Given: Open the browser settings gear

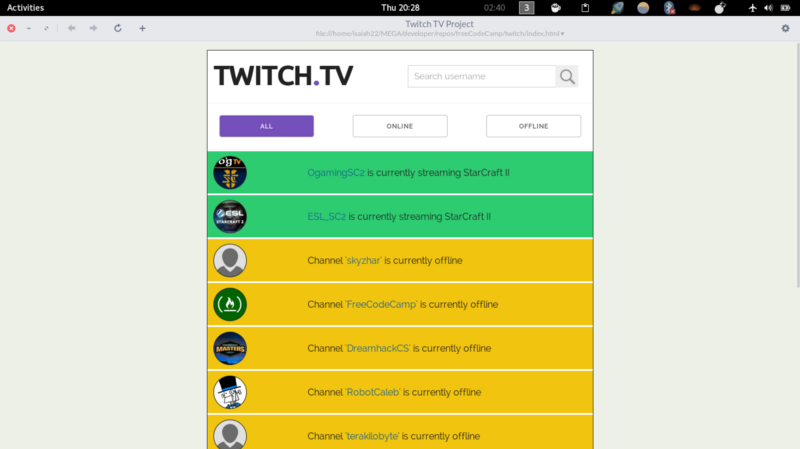Looking at the screenshot, I should coord(785,28).
